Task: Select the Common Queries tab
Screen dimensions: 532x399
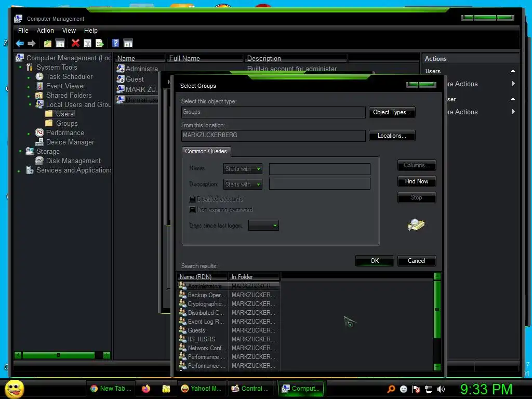Action: click(x=206, y=151)
